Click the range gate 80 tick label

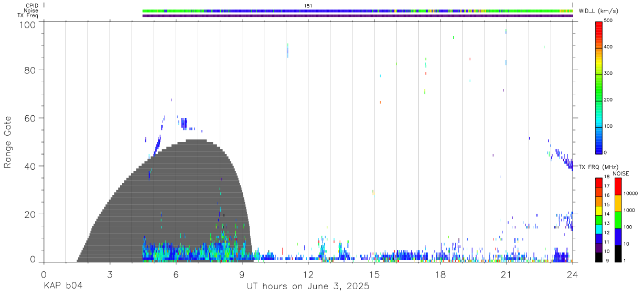30,70
